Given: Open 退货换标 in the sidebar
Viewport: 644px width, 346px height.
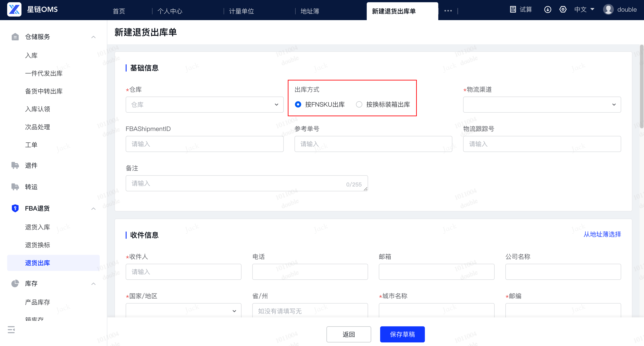Looking at the screenshot, I should point(38,245).
